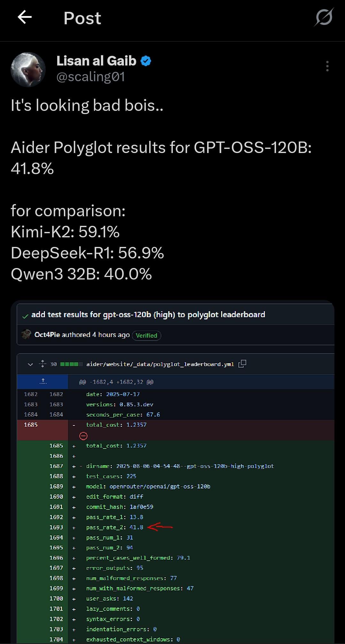This screenshot has width=345, height=644.
Task: Select line number 1693 in the diff
Action: click(x=56, y=527)
